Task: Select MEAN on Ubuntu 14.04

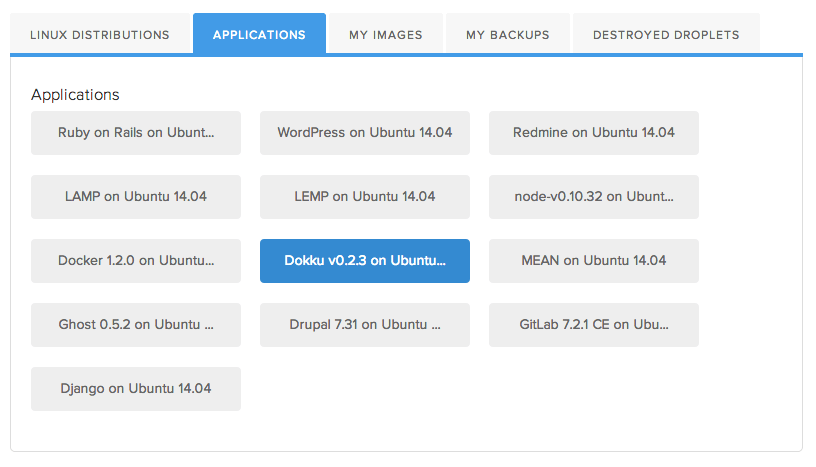Action: [x=594, y=260]
